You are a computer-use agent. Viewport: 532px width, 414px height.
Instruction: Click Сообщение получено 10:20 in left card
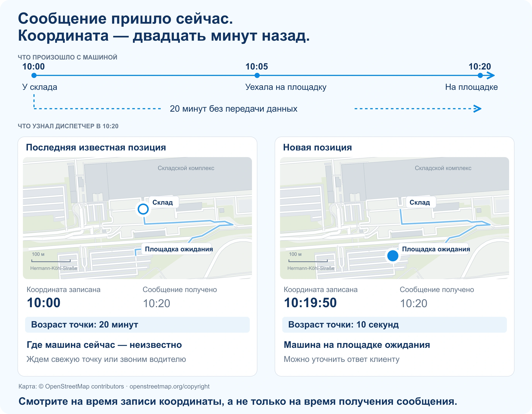coord(180,298)
